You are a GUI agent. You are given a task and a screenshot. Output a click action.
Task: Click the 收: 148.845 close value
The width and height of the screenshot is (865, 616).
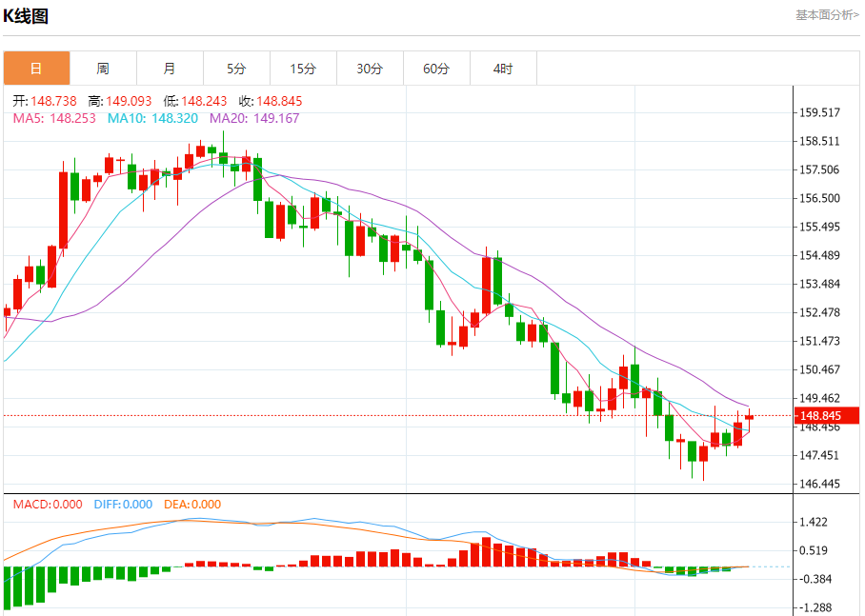coord(271,101)
